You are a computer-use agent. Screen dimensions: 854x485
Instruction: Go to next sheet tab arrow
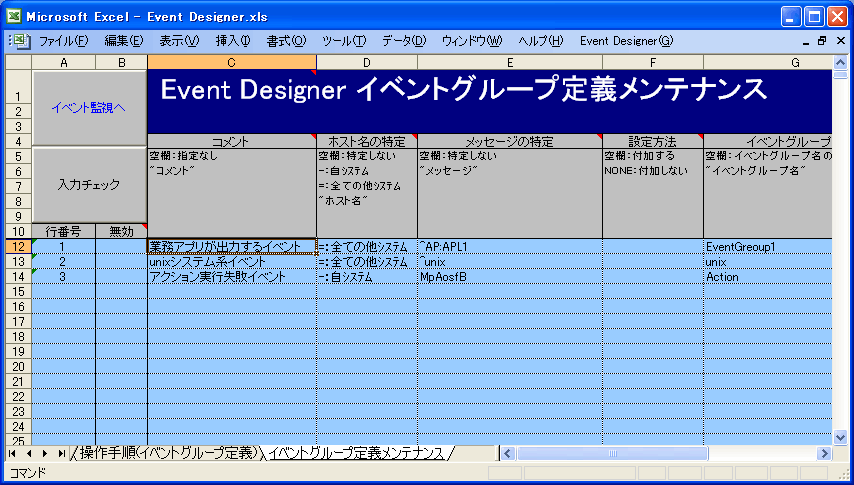pos(45,453)
